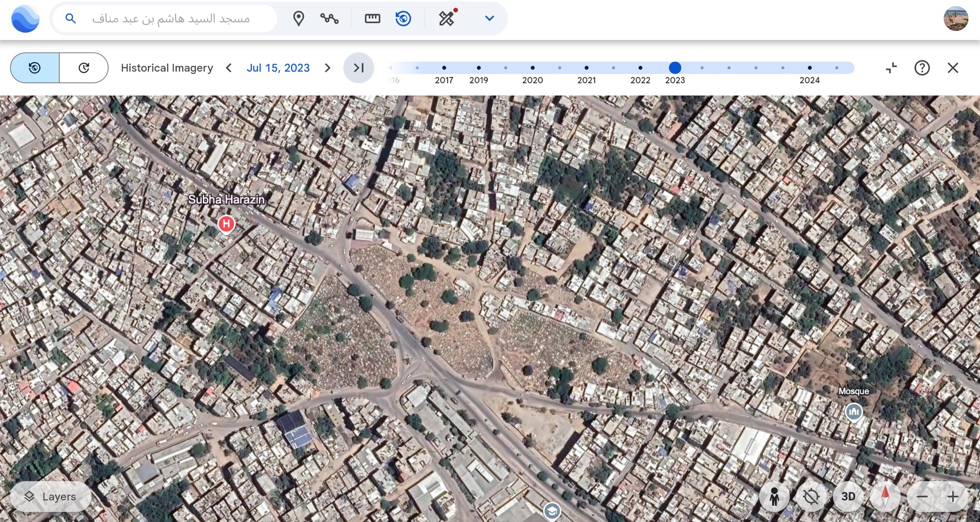Toggle the Historical Imagery mode button
This screenshot has width=980, height=522.
pyautogui.click(x=35, y=68)
